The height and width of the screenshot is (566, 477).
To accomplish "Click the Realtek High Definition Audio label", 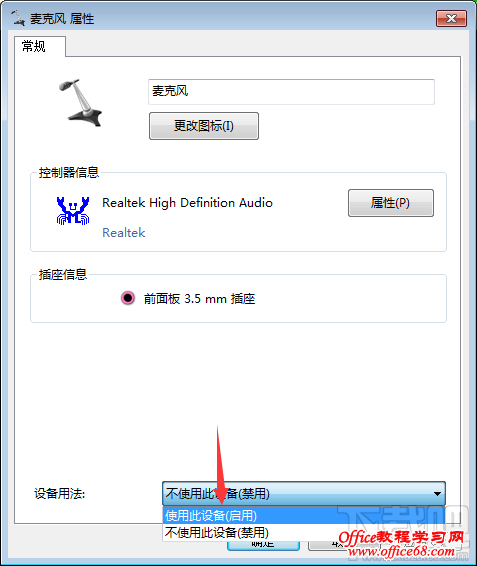I will [187, 203].
